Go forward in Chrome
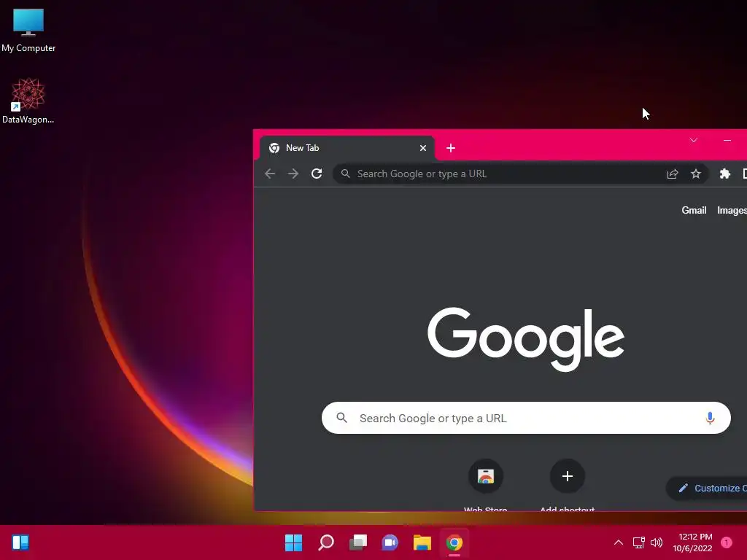 (293, 174)
